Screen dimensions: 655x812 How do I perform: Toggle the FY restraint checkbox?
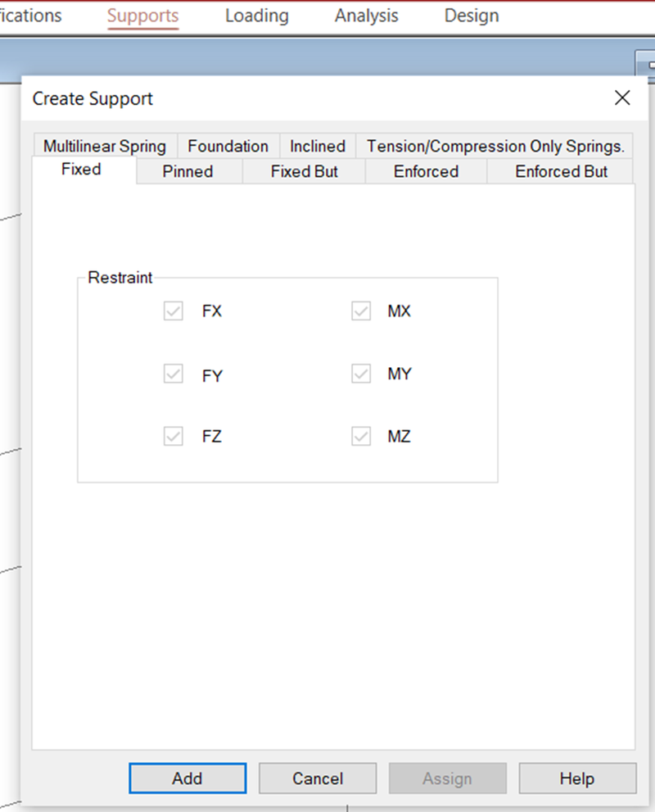tap(174, 374)
